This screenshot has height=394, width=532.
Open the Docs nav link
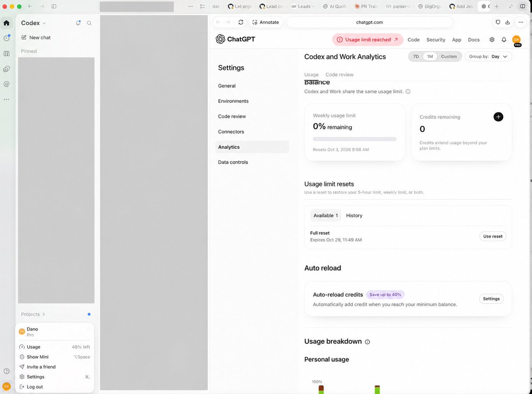point(473,39)
